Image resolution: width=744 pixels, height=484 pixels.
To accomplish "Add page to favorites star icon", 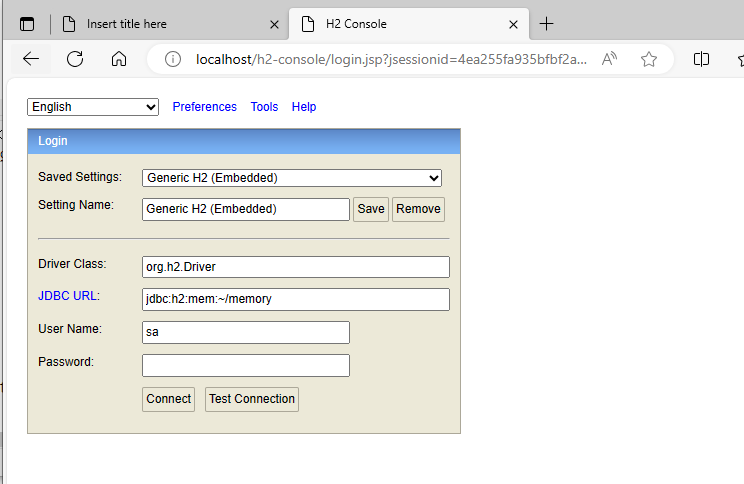I will pos(649,59).
